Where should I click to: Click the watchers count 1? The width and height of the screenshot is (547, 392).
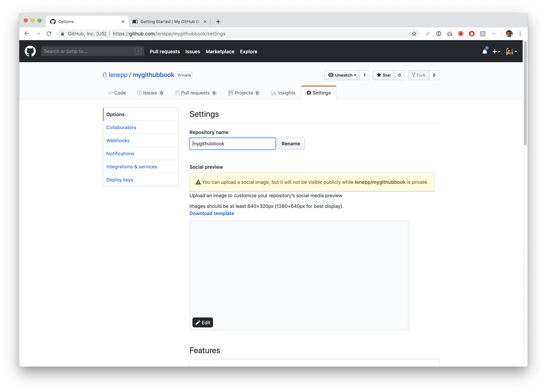click(x=364, y=75)
